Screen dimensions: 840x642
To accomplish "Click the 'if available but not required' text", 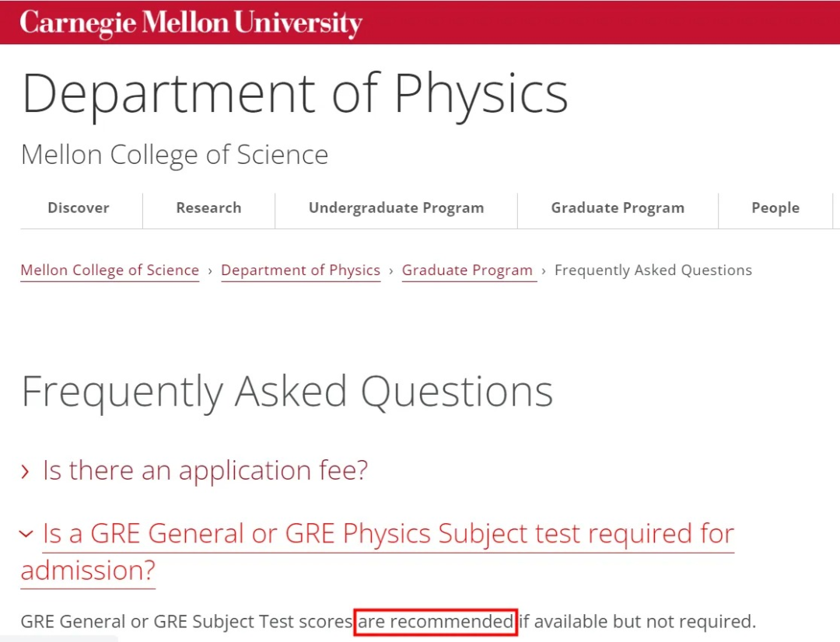I will tap(638, 622).
